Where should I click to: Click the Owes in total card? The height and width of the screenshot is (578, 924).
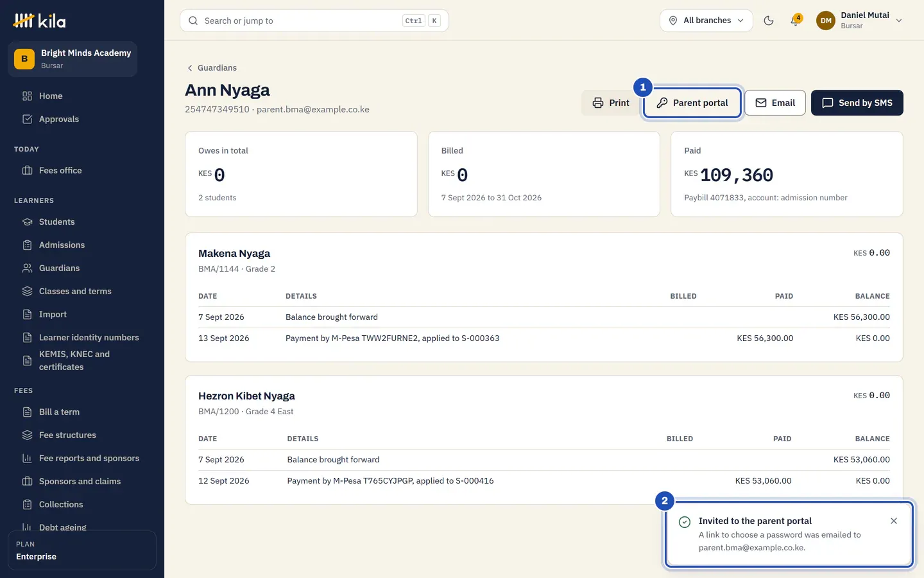point(301,174)
